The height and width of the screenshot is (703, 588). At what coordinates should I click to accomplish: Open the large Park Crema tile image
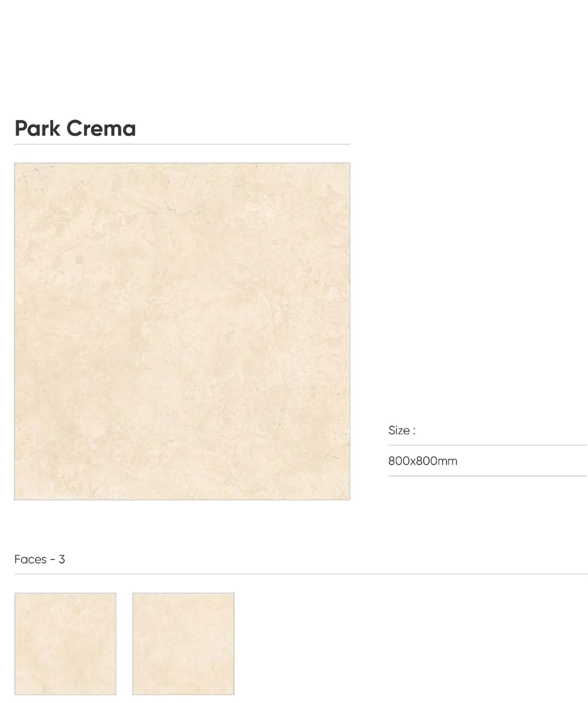coord(182,331)
